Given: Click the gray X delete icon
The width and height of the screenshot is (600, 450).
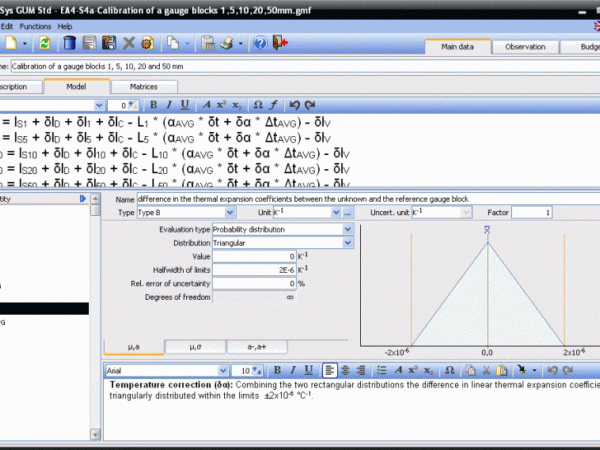Looking at the screenshot, I should (129, 44).
